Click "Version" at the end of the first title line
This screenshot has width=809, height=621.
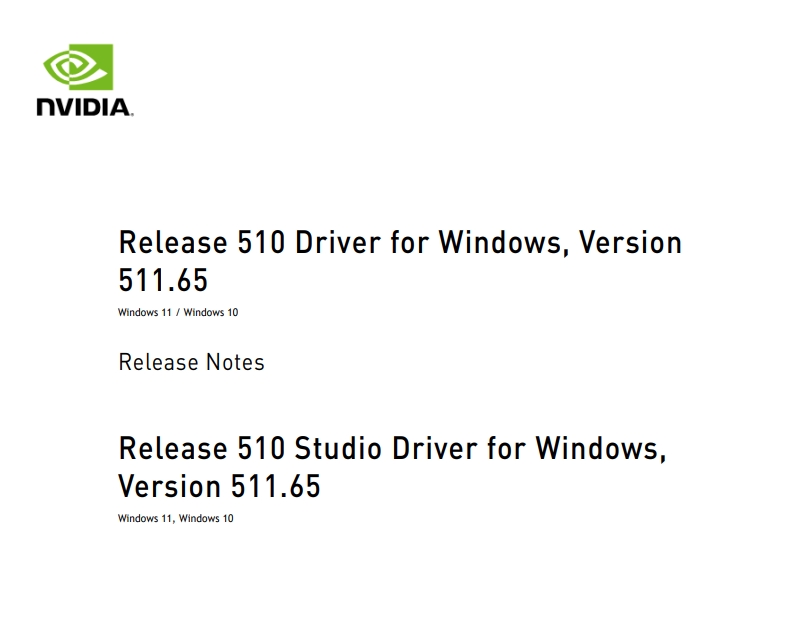(x=630, y=242)
